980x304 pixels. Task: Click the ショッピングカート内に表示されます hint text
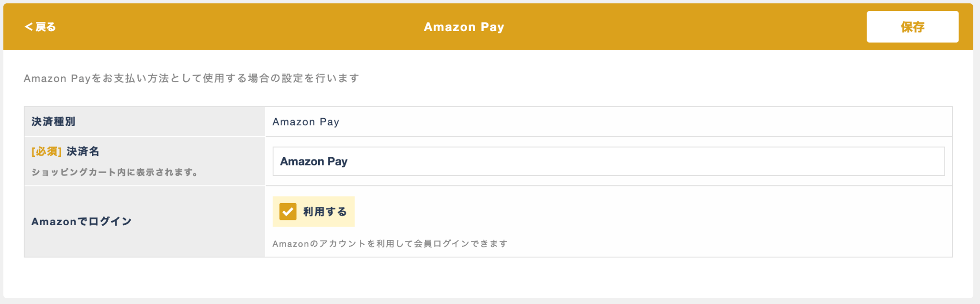[x=115, y=172]
